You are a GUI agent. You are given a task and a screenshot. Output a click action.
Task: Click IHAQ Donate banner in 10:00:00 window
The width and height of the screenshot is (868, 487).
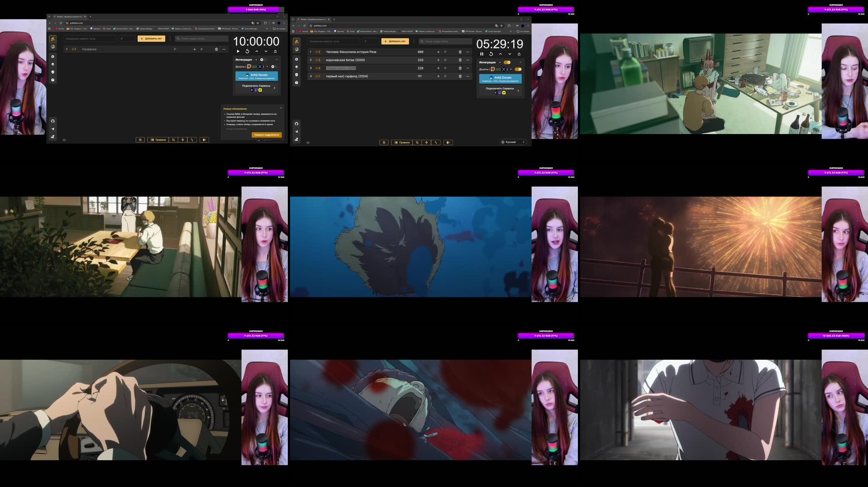[257, 76]
